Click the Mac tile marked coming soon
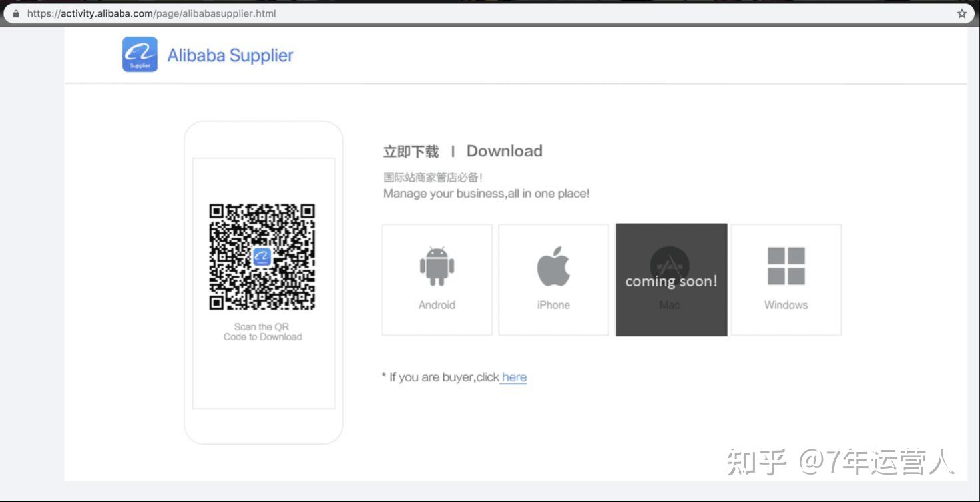 coord(671,280)
